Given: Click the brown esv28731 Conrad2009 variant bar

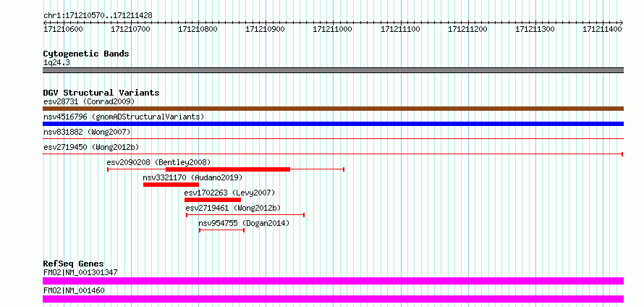Looking at the screenshot, I should [x=333, y=109].
